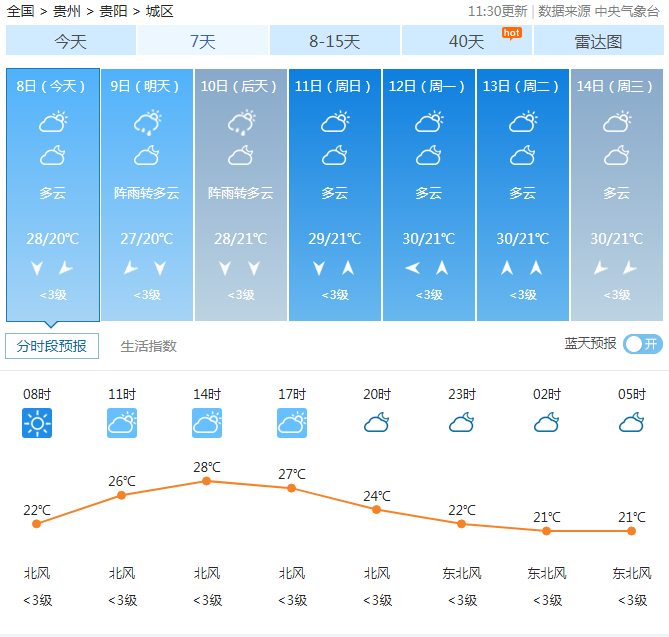This screenshot has width=669, height=637.
Task: Click the shower rain icon for 9日
Action: pyautogui.click(x=147, y=123)
